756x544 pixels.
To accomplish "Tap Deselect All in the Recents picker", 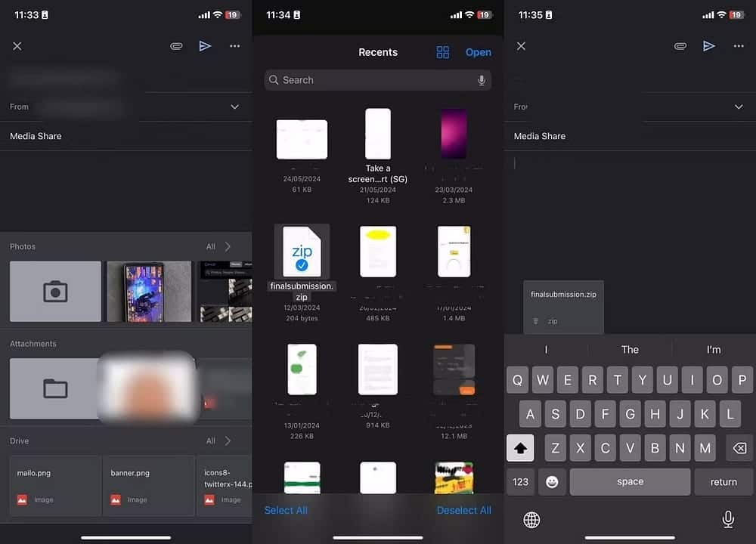I will (x=464, y=510).
